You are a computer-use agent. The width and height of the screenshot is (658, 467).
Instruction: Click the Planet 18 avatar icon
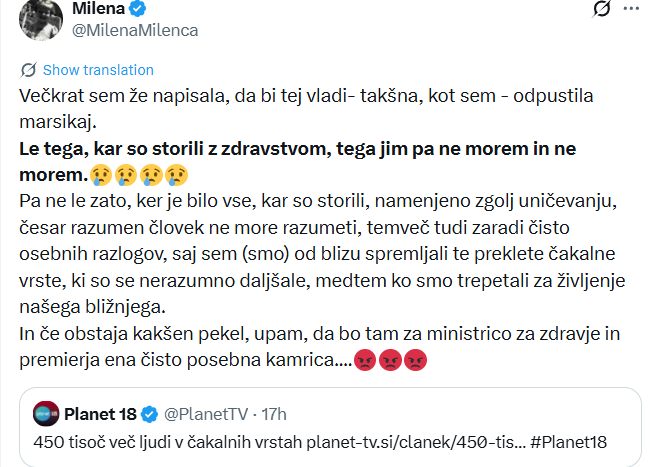[x=46, y=413]
